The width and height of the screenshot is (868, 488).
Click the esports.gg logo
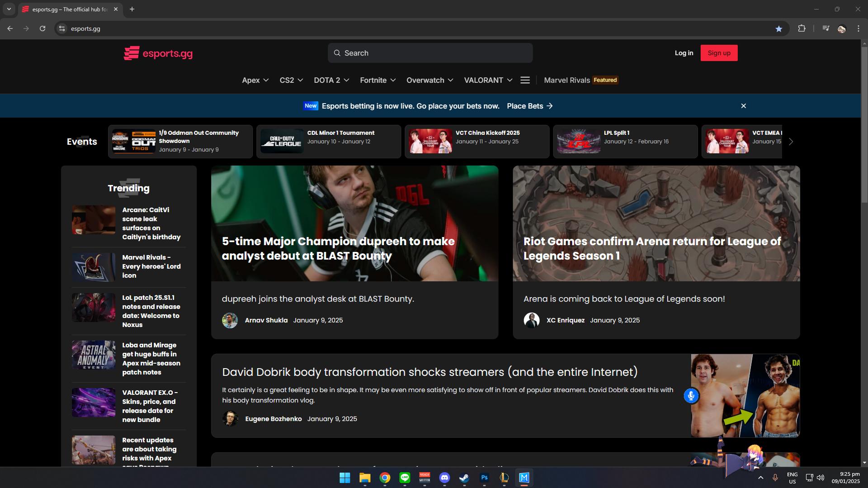point(158,53)
